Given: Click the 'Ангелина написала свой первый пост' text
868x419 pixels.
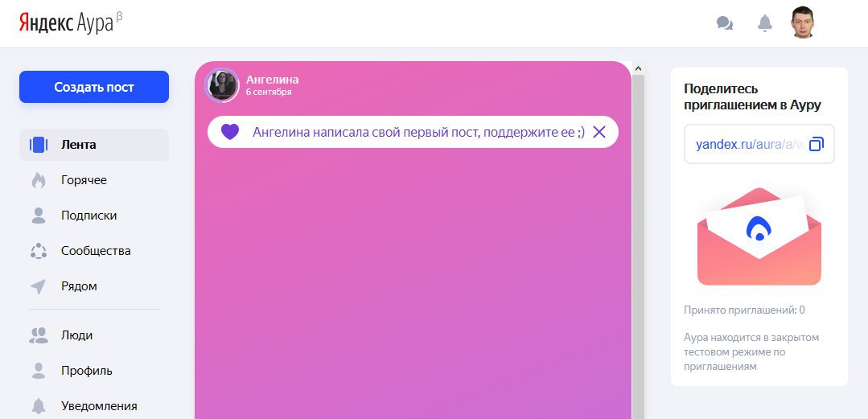Looking at the screenshot, I should click(418, 132).
